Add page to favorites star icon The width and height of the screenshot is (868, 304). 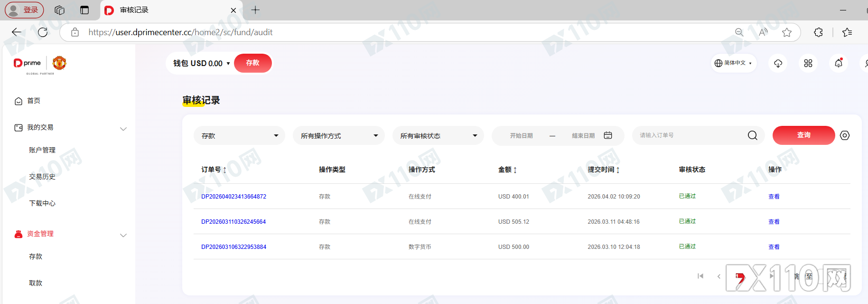(x=787, y=32)
